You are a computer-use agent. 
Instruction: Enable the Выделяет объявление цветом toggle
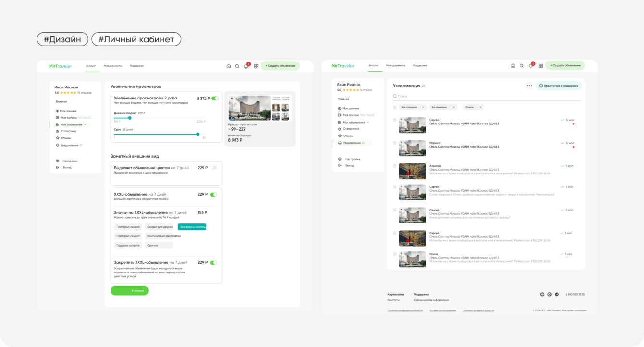pyautogui.click(x=213, y=168)
